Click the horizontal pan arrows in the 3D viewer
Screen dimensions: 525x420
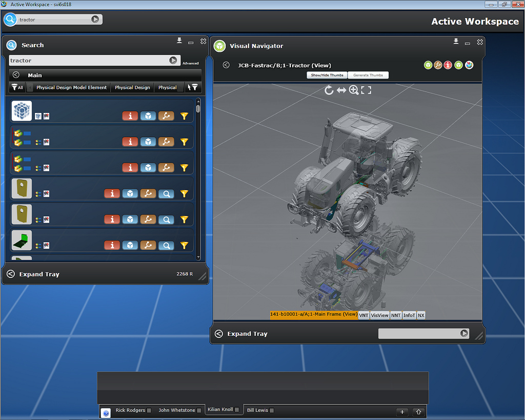coord(341,90)
